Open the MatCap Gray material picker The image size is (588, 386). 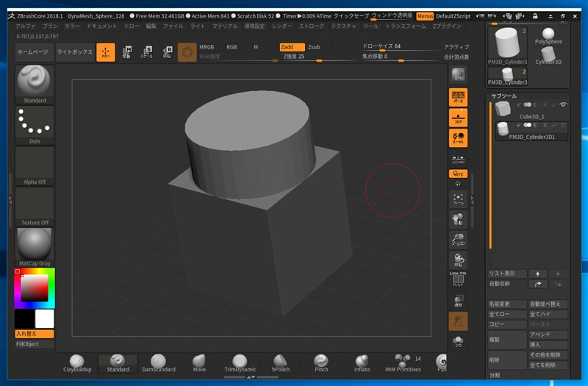click(35, 248)
